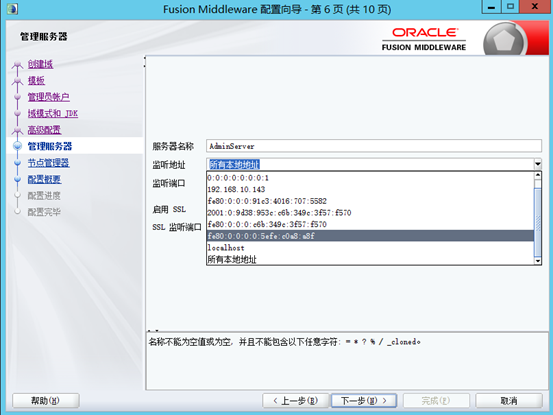Go to the 节点管理器 step
Image resolution: width=553 pixels, height=415 pixels.
(x=49, y=163)
